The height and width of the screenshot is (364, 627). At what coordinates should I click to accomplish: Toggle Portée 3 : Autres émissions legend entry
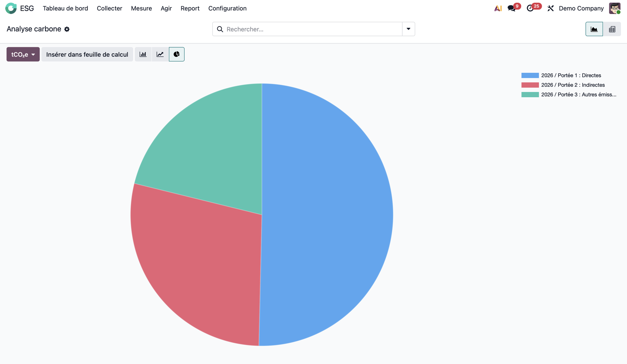click(578, 95)
